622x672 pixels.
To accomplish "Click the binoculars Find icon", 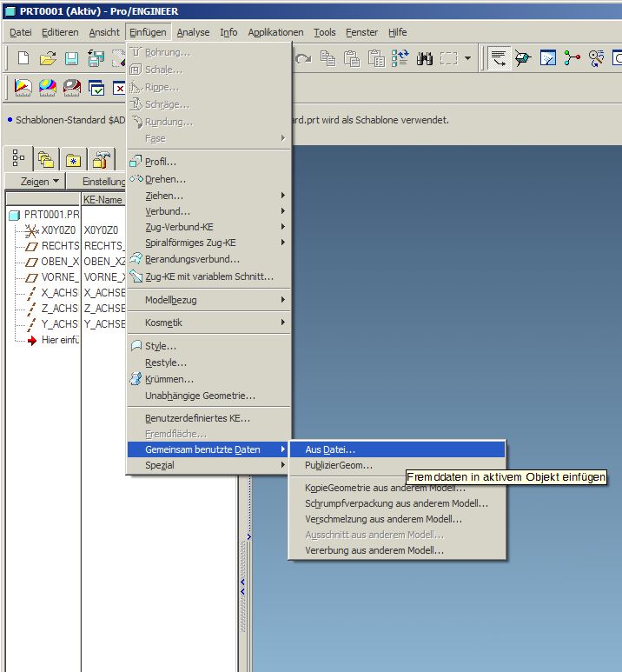I will (425, 58).
